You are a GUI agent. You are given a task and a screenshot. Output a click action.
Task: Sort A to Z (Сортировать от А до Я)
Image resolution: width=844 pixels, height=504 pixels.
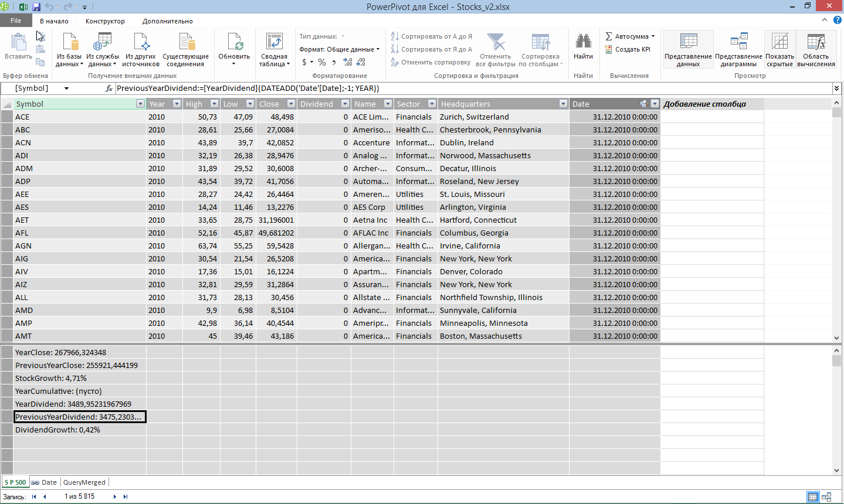432,36
